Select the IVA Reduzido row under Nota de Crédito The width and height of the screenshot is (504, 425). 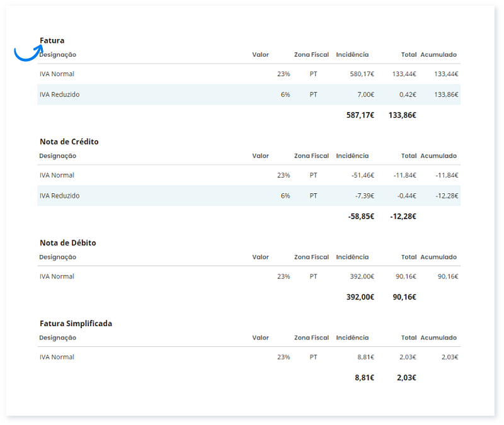[x=59, y=196]
